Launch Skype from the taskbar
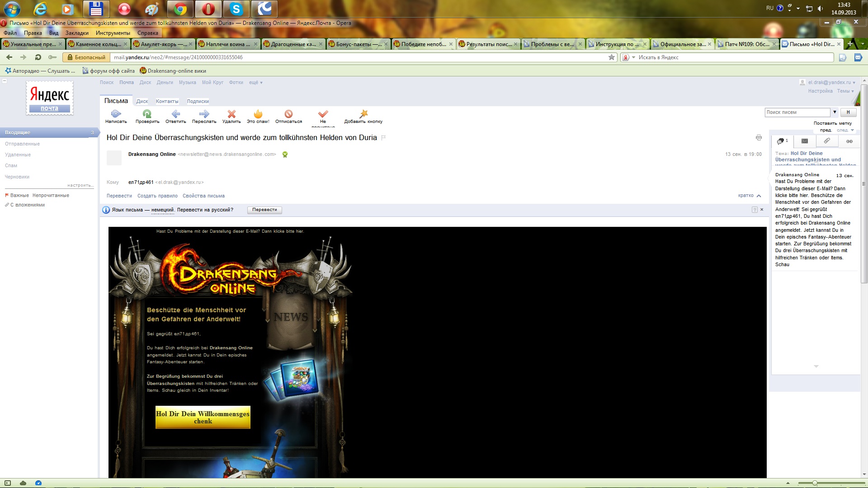Image resolution: width=868 pixels, height=488 pixels. 236,9
